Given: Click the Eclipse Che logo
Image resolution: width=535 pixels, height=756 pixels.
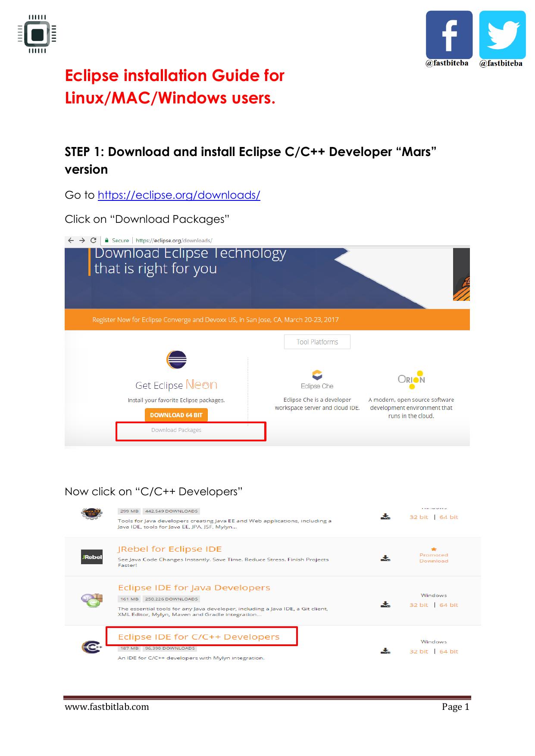Looking at the screenshot, I should [x=317, y=380].
